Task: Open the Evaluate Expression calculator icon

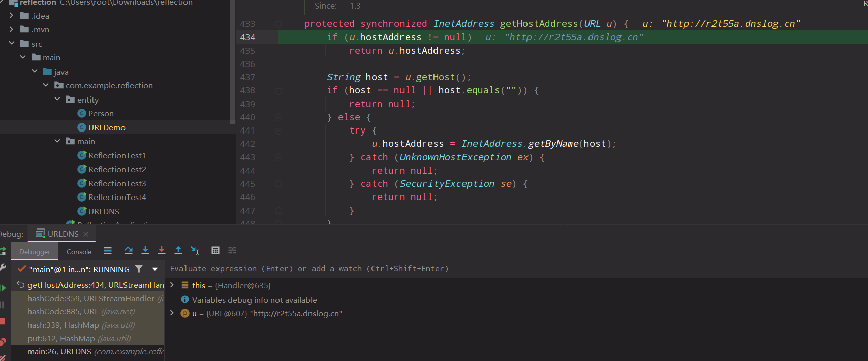Action: pyautogui.click(x=215, y=250)
